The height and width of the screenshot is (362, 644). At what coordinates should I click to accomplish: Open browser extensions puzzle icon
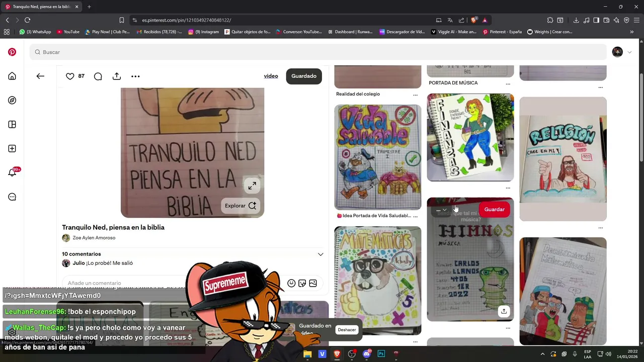[550, 20]
